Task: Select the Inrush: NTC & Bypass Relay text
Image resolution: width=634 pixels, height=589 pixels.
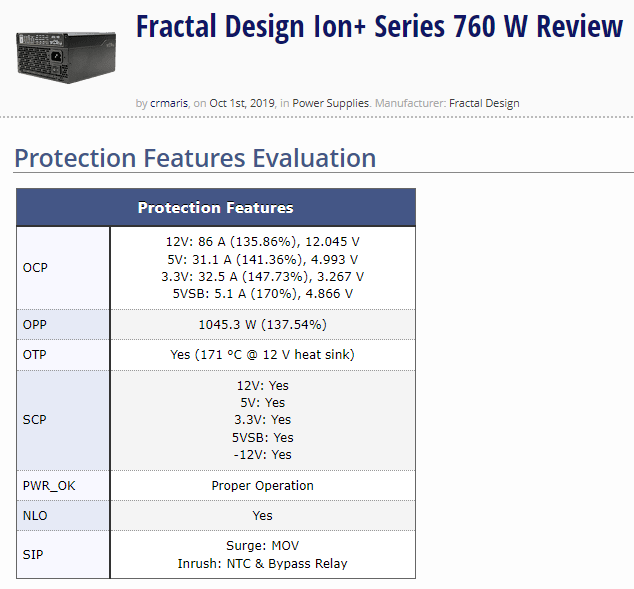Action: [x=262, y=564]
